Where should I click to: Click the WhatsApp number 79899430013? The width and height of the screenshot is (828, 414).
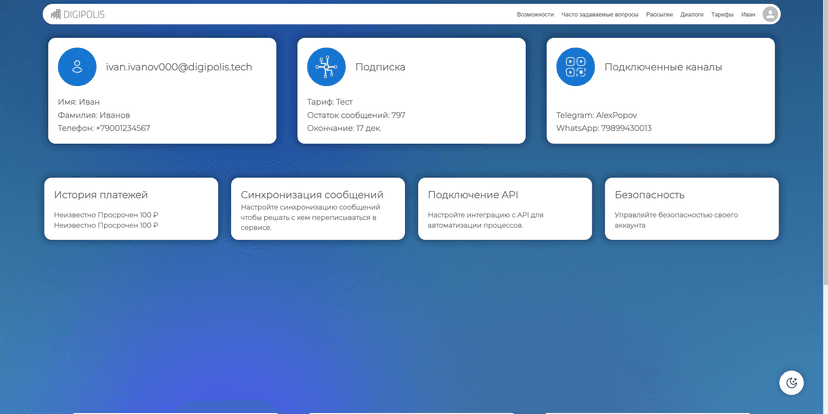pos(604,128)
